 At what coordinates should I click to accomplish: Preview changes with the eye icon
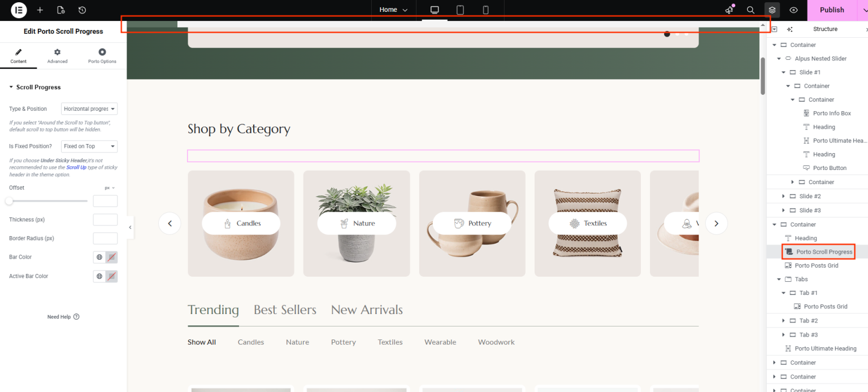[793, 10]
